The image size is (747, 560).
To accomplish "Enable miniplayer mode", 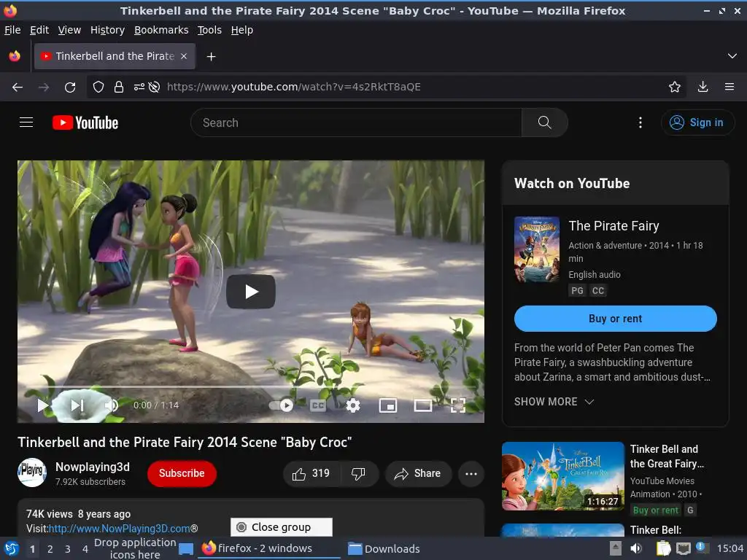I will pyautogui.click(x=388, y=405).
